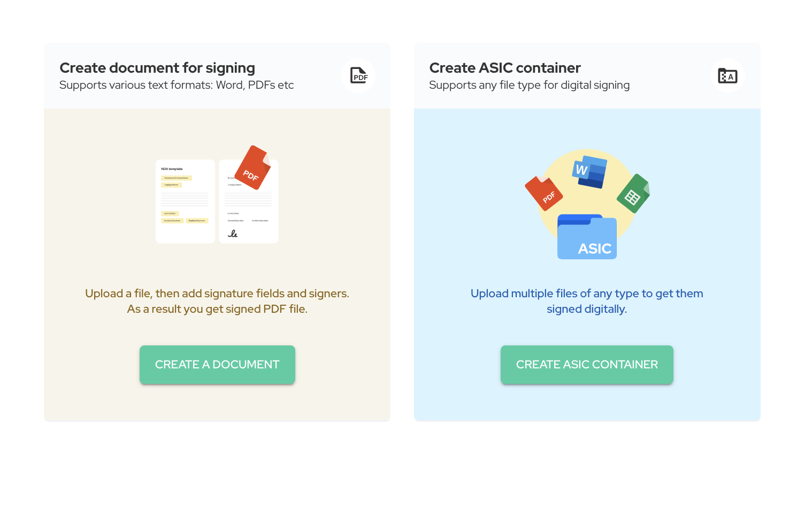This screenshot has width=812, height=509.
Task: Click the NDA template page thumbnail
Action: coord(185,202)
